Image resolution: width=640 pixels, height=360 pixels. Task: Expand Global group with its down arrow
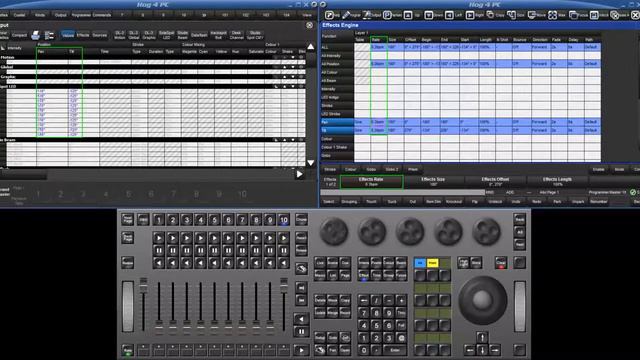tap(293, 67)
